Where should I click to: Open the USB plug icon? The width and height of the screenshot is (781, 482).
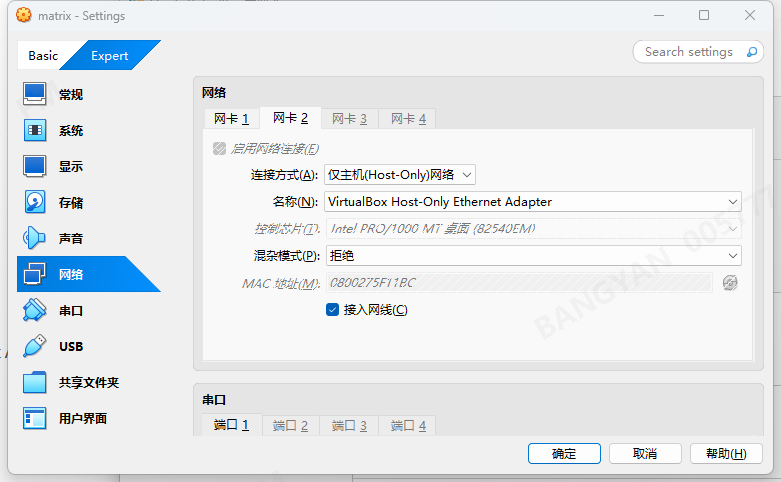coord(34,346)
